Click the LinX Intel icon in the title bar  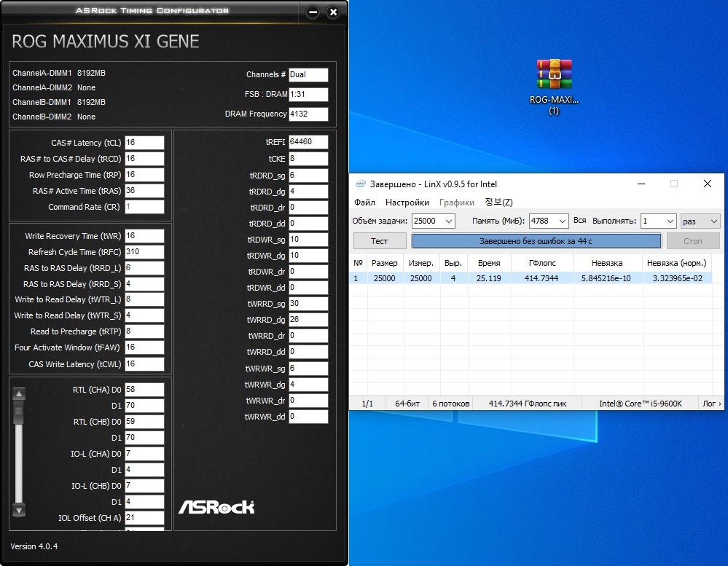361,184
